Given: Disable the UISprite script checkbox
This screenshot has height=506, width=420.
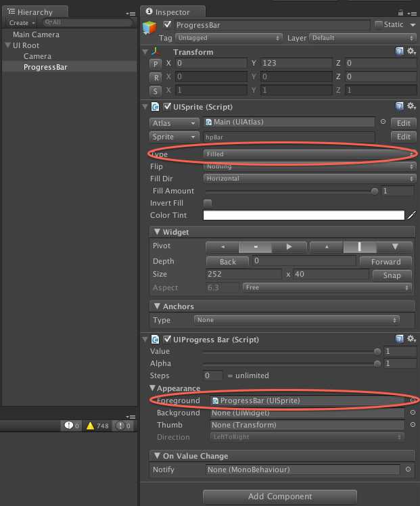Looking at the screenshot, I should [x=167, y=106].
